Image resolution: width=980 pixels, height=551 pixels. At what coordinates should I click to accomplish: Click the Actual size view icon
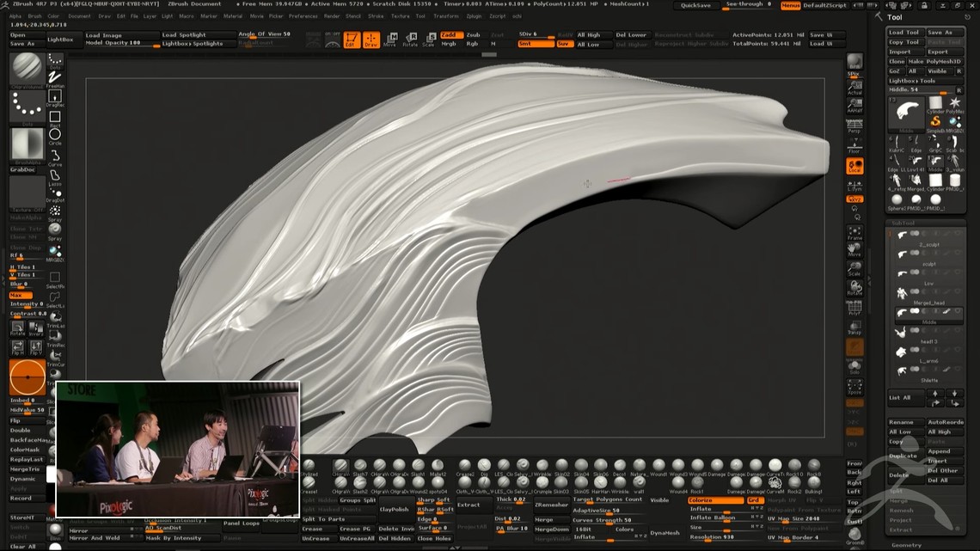pyautogui.click(x=854, y=88)
